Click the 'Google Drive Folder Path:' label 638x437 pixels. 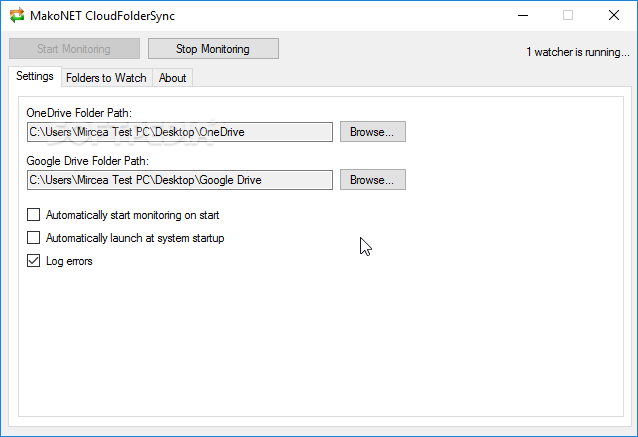pos(87,161)
